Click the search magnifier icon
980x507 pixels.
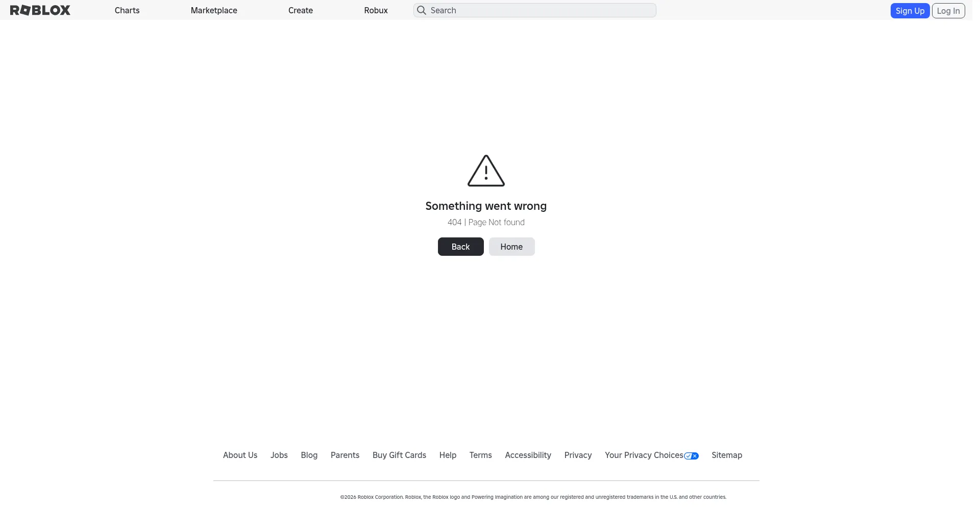pyautogui.click(x=422, y=10)
